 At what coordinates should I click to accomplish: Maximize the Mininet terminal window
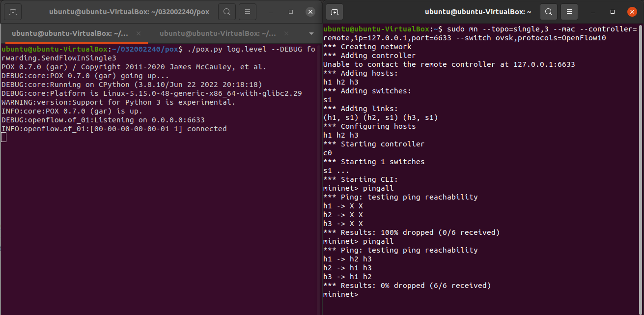pyautogui.click(x=613, y=11)
